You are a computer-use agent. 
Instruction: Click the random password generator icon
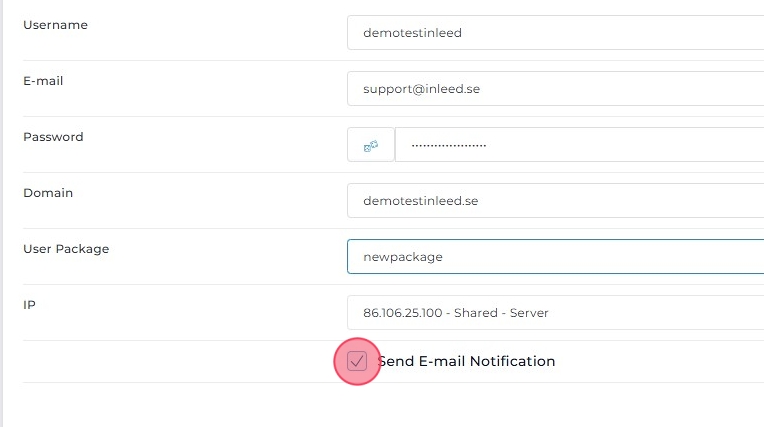coord(371,145)
